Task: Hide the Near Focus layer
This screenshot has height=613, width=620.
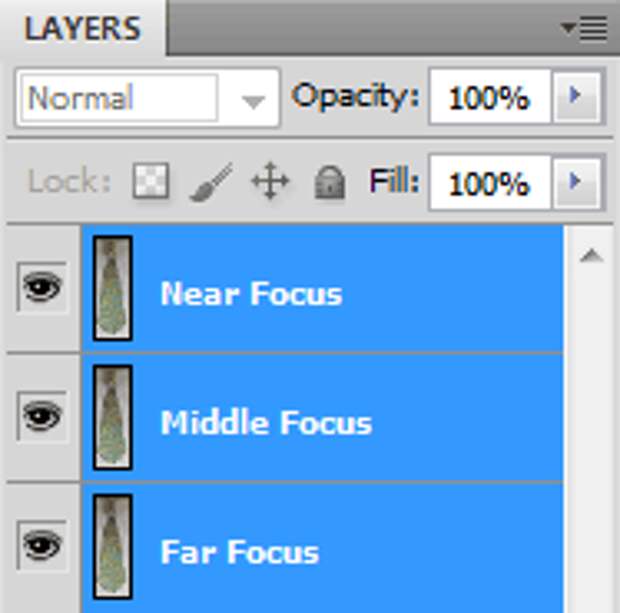Action: 42,287
